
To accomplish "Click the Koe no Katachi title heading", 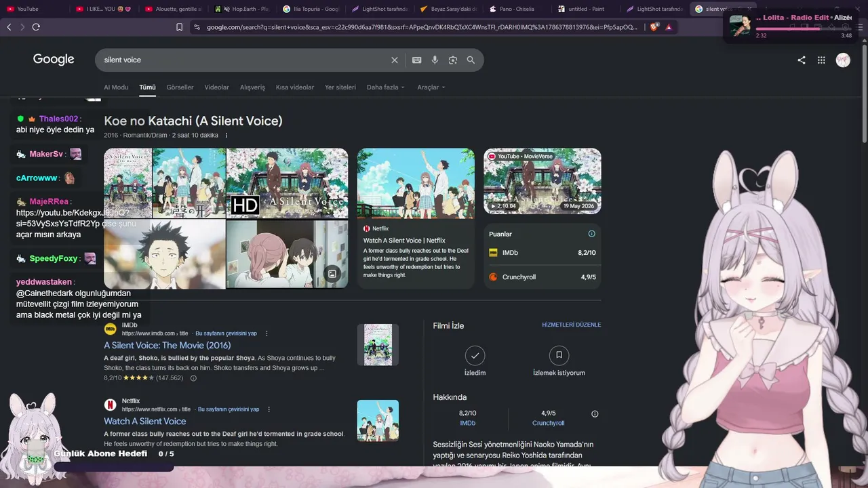I will 193,121.
